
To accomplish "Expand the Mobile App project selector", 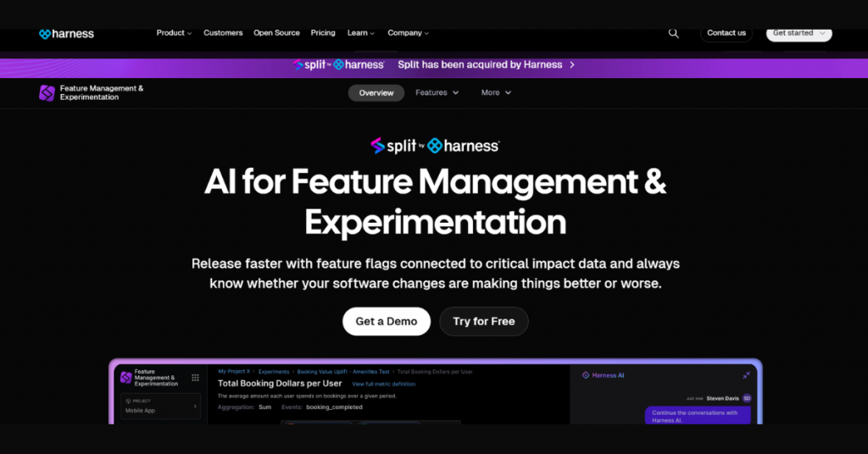I will pyautogui.click(x=160, y=406).
